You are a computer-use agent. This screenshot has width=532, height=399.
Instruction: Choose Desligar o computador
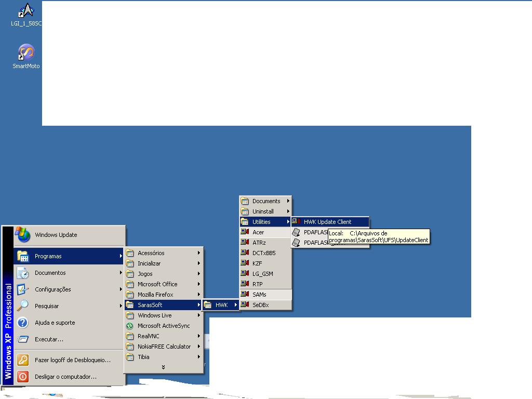click(x=69, y=377)
